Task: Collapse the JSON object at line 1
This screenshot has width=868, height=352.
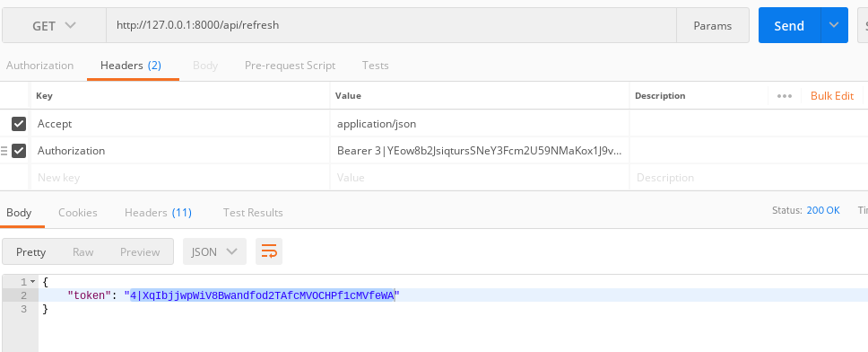Action: coord(32,282)
